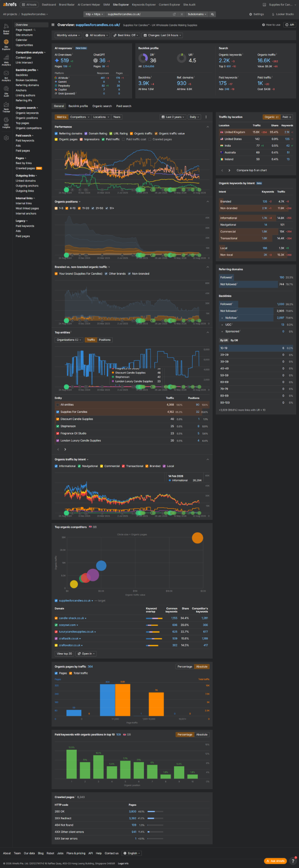This screenshot has height=868, width=299.
Task: Open Daily interval dropdown
Action: coord(194,117)
